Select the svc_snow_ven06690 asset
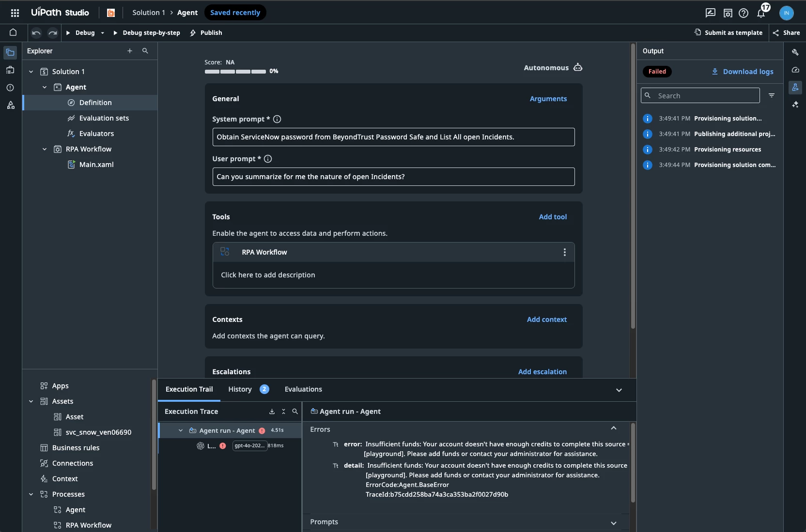The height and width of the screenshot is (532, 806). point(92,432)
